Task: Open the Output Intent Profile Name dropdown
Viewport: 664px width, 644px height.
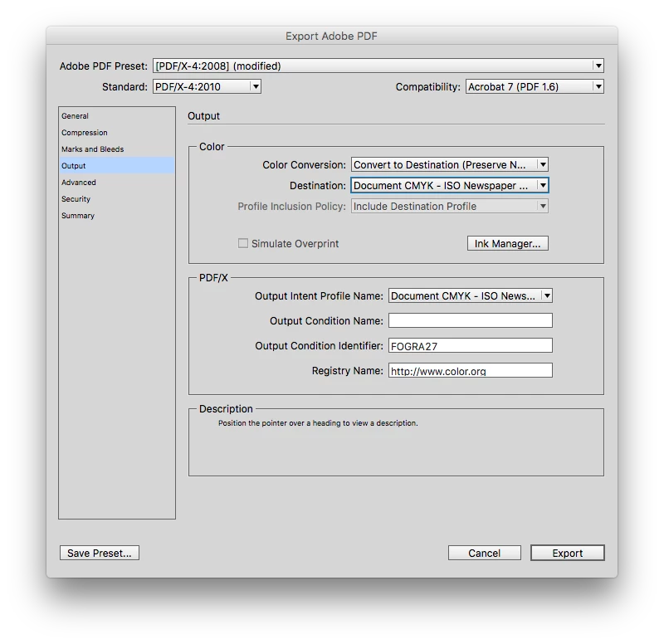Action: (x=471, y=296)
